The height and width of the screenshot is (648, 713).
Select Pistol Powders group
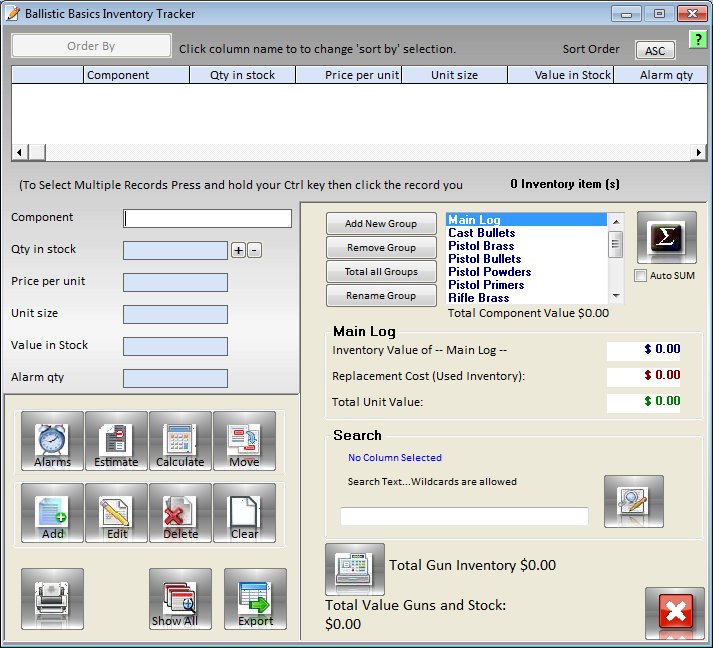pos(489,272)
